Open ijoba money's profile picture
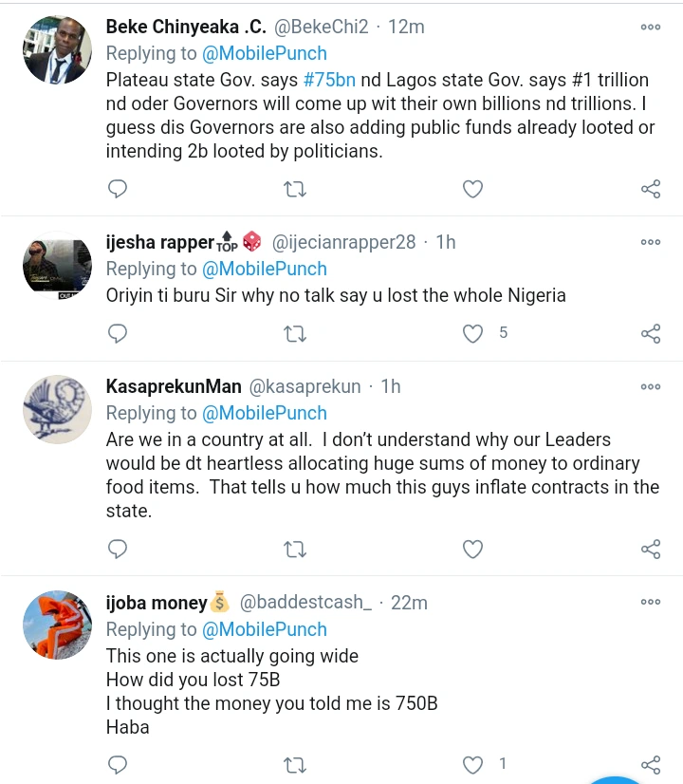This screenshot has height=784, width=683. pos(57,625)
